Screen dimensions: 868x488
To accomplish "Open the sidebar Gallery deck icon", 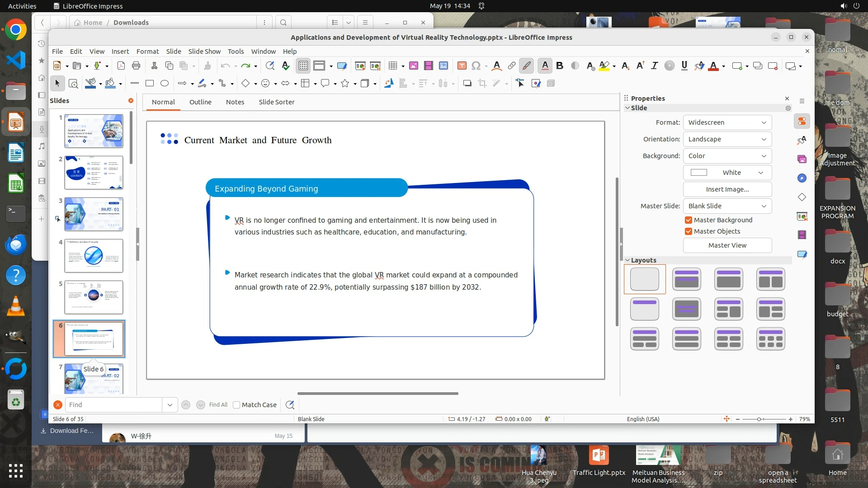I will (x=802, y=159).
